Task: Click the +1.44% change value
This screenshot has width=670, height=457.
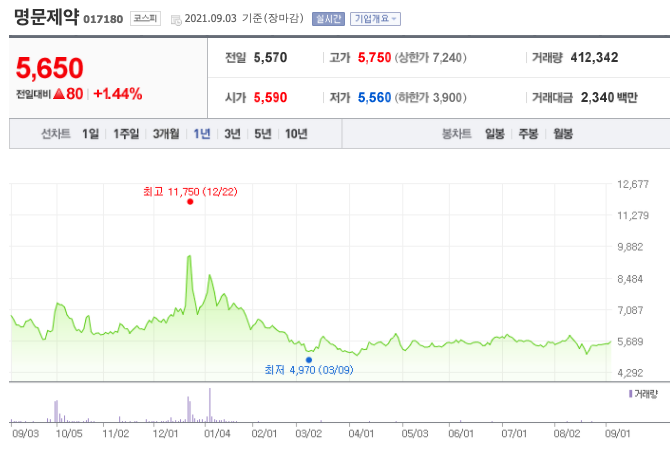Action: [x=118, y=94]
